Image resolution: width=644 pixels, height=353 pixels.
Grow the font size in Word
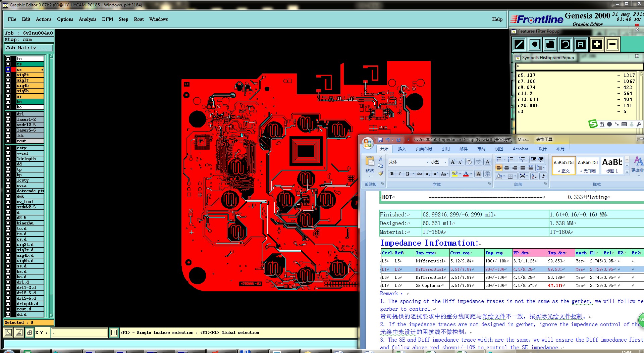point(453,162)
